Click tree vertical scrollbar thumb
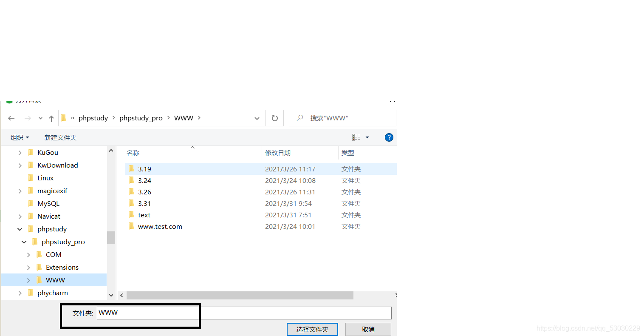This screenshot has height=336, width=644. (x=111, y=237)
